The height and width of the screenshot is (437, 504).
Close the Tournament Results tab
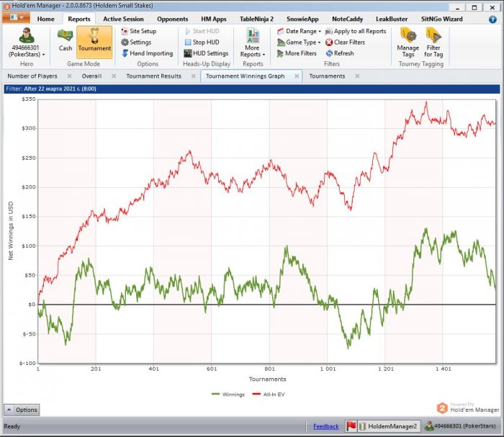click(x=194, y=76)
